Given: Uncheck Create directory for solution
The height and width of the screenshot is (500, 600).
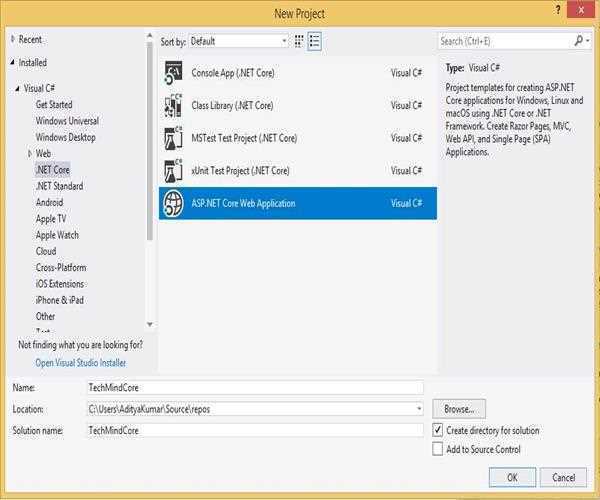Looking at the screenshot, I should [x=438, y=430].
